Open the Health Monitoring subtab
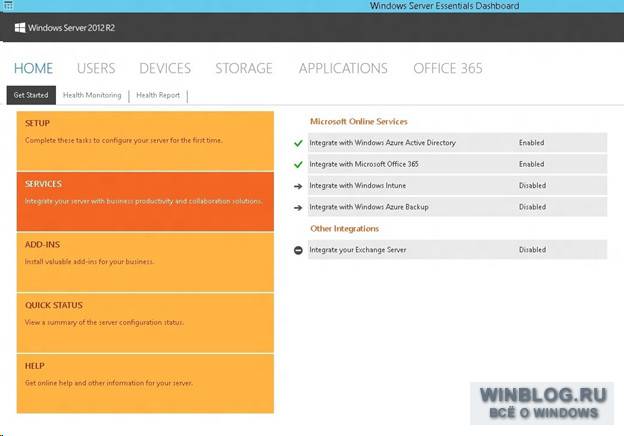The image size is (624, 436). point(92,95)
